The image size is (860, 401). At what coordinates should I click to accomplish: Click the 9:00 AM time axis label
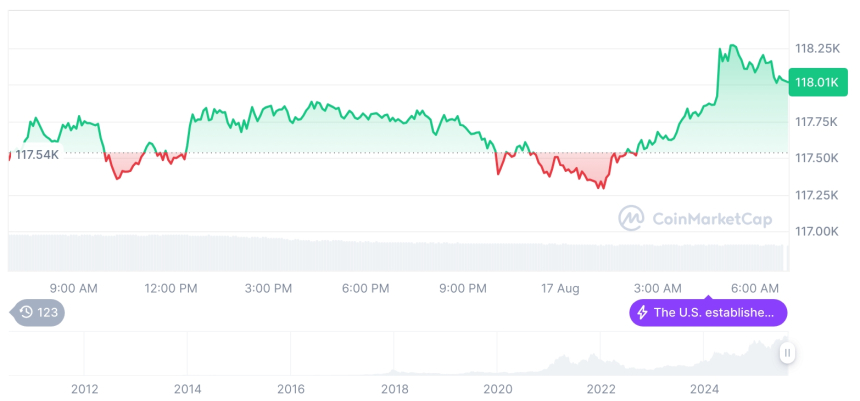tap(73, 289)
